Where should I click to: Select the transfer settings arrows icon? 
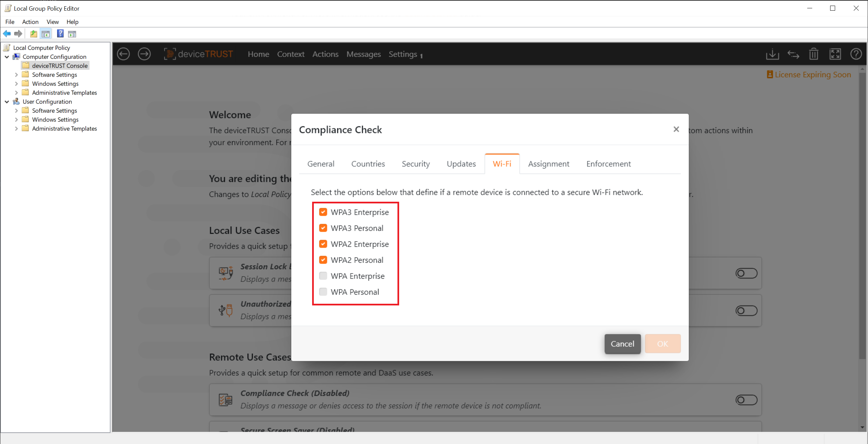(793, 54)
